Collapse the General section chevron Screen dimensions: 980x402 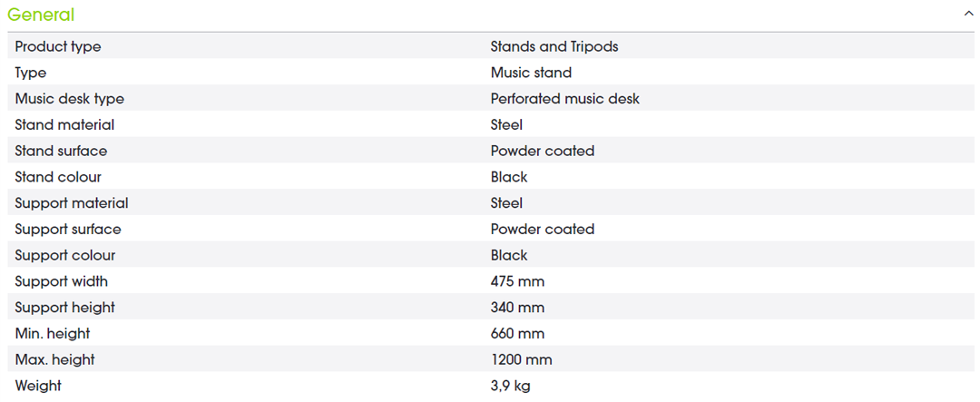(x=969, y=15)
